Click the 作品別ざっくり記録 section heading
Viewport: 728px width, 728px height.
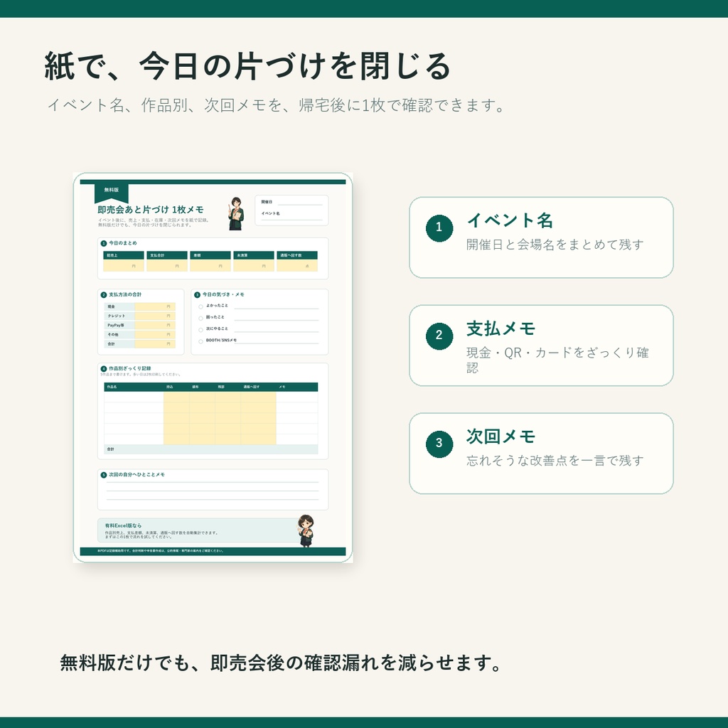coord(129,369)
